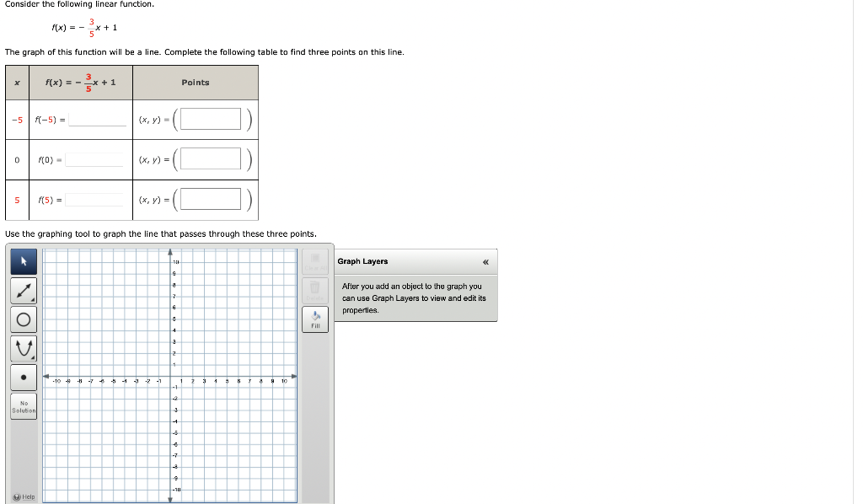
Task: Click the Clear All icon
Action: 314,261
